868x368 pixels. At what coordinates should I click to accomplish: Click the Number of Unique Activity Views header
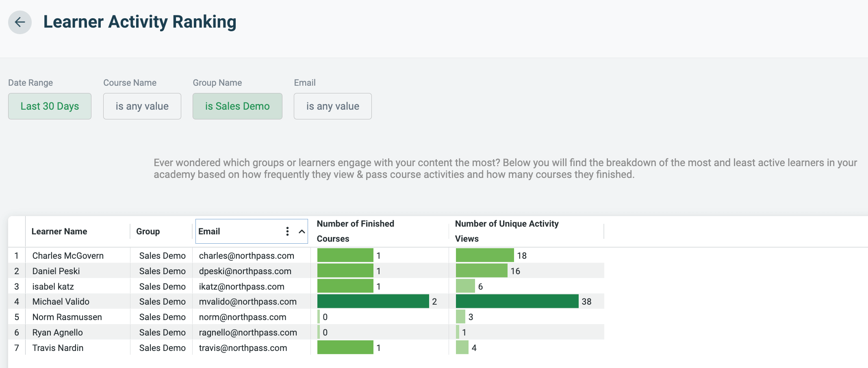click(x=507, y=231)
